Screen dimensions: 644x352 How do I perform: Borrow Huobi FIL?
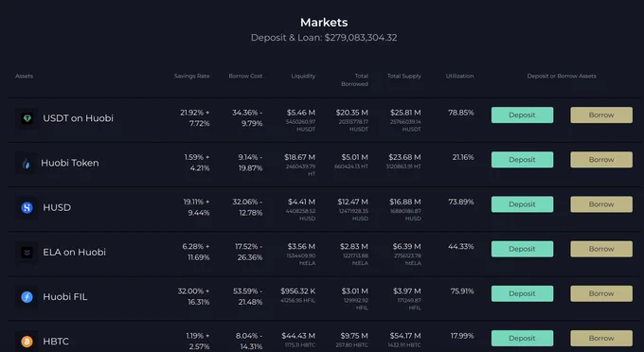pos(601,293)
